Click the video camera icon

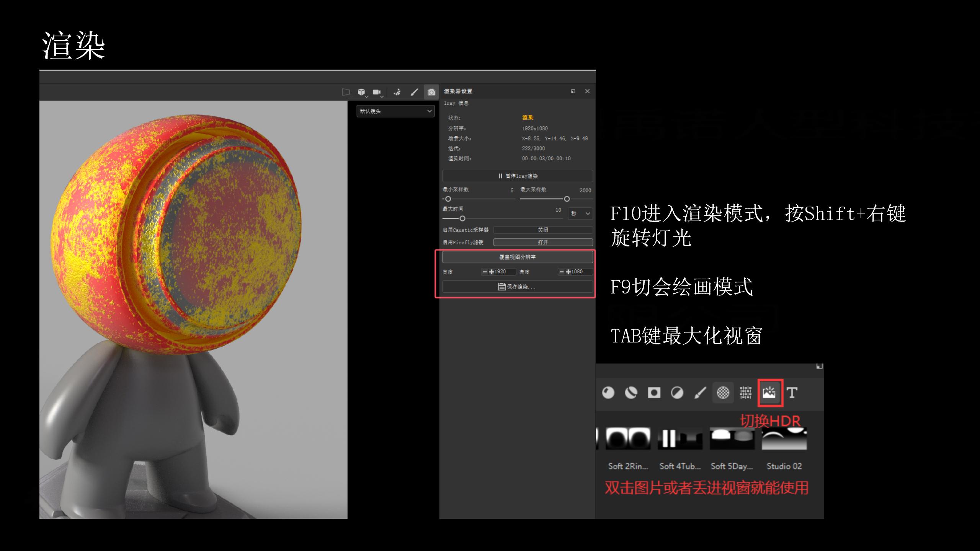[377, 92]
